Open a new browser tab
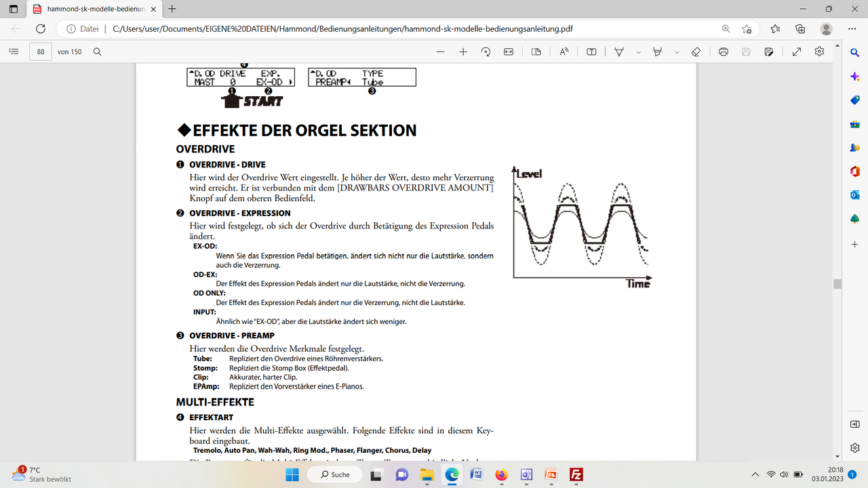This screenshot has width=868, height=488. [172, 9]
